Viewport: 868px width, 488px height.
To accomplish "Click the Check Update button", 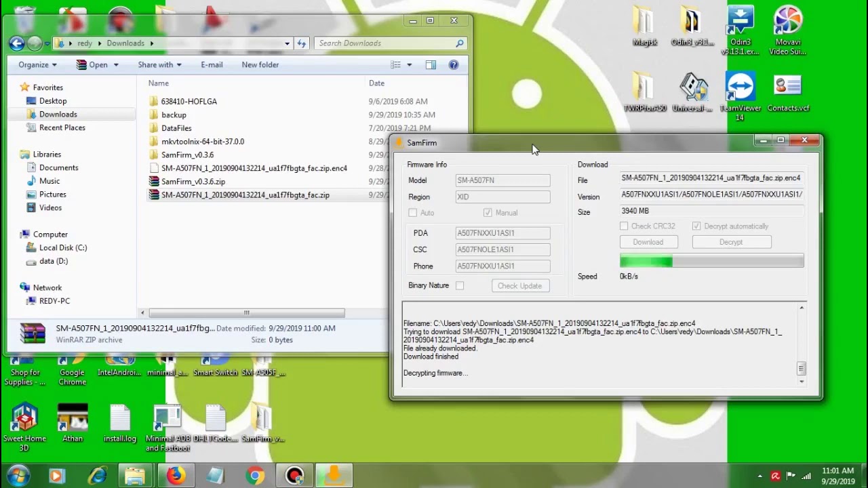I will pos(520,286).
